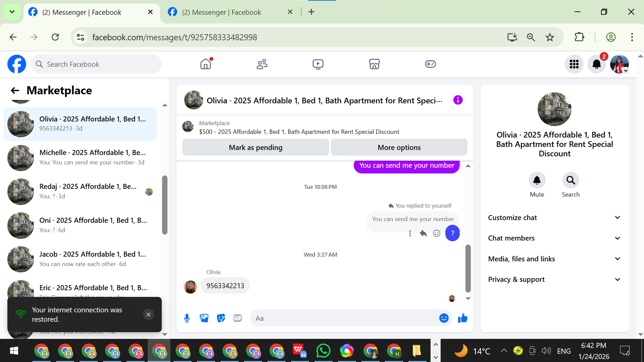Viewport: 644px width, 362px height.
Task: Open the account profile picture menu
Action: pyautogui.click(x=619, y=64)
